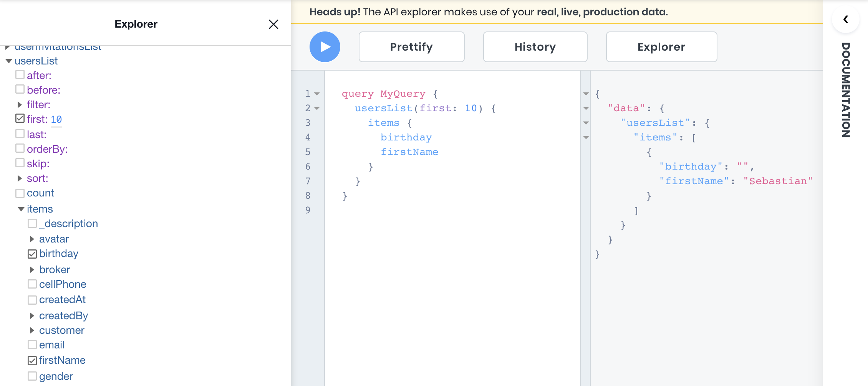Collapse the "items" array in results pane
This screenshot has height=386, width=868.
tap(586, 137)
